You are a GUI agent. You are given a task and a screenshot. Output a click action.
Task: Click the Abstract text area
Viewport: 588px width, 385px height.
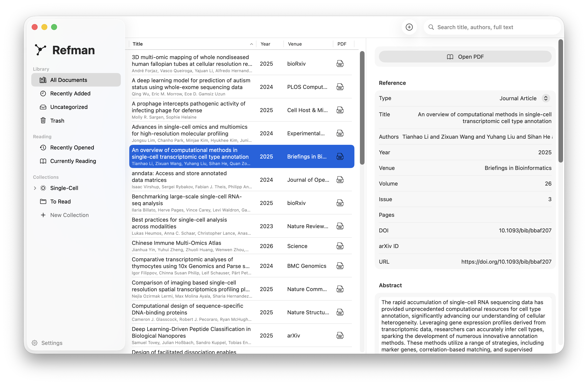click(465, 325)
